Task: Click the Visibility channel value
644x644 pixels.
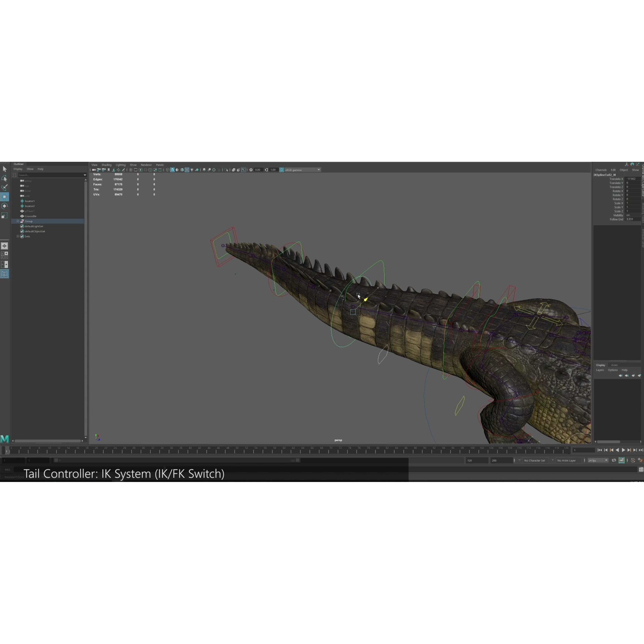Action: click(x=633, y=215)
